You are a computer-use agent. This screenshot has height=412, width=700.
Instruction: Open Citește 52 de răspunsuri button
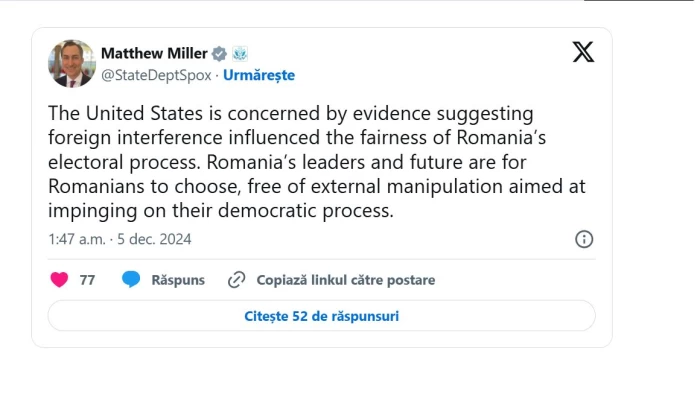pos(321,316)
